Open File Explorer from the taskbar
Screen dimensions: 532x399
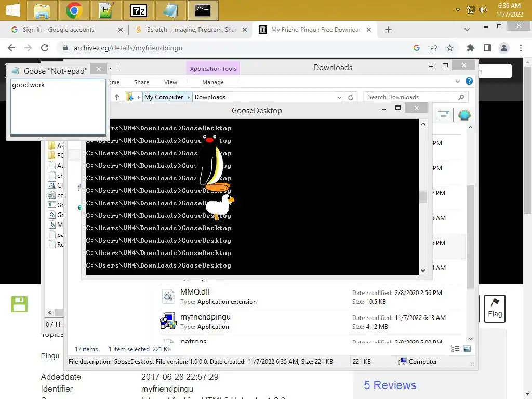(x=42, y=10)
